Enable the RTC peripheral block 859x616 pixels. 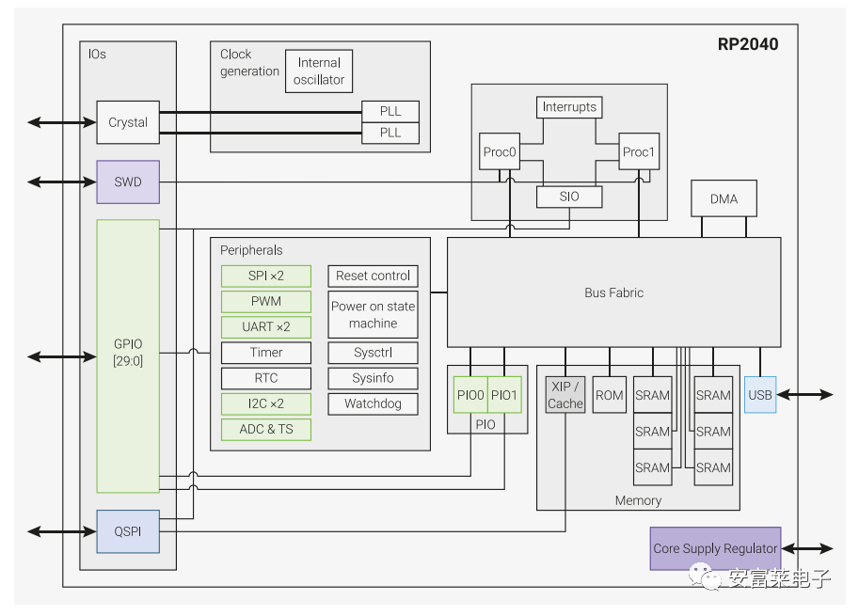[x=265, y=378]
